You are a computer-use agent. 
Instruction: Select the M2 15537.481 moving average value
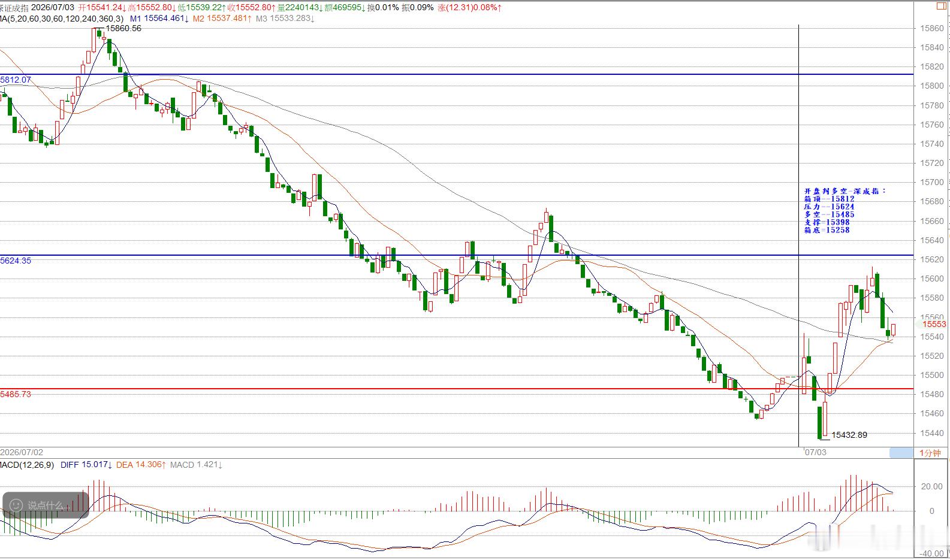point(222,19)
